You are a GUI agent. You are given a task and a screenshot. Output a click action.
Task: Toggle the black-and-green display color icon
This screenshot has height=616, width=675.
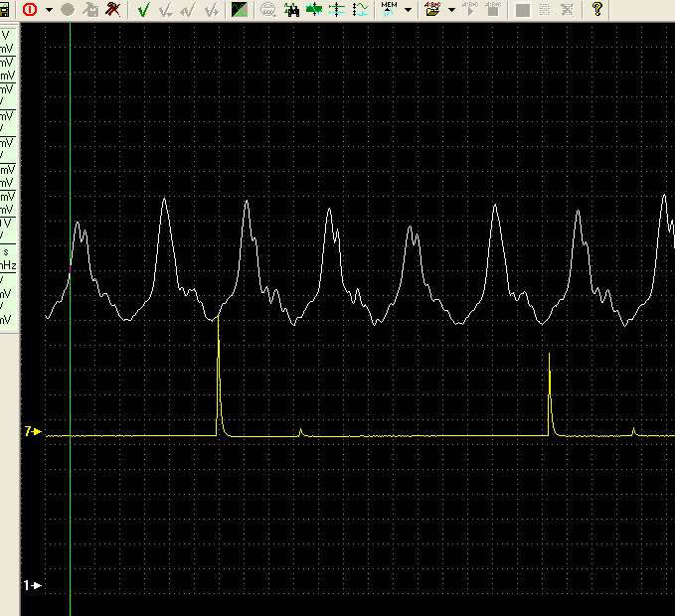pos(240,10)
